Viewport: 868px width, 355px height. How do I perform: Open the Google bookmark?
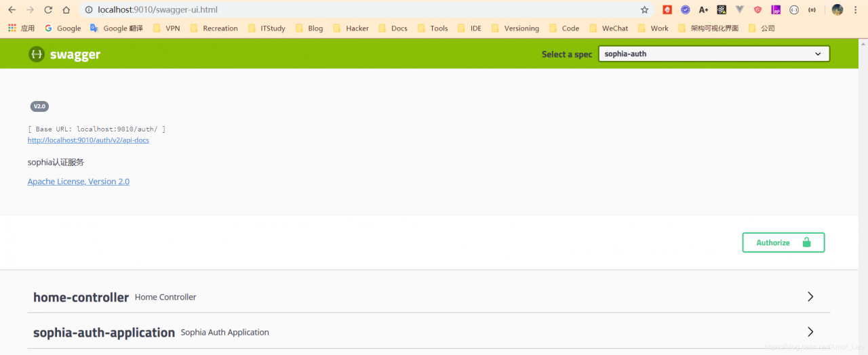[62, 28]
